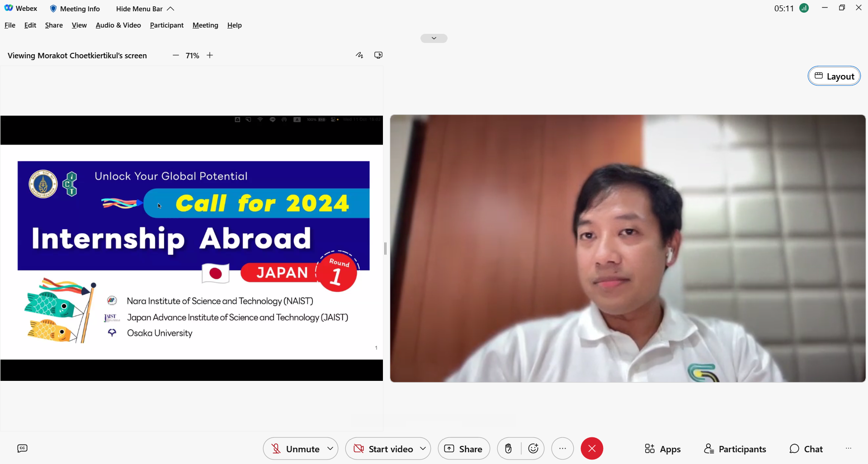Click the connection signal status icon
Image resolution: width=868 pixels, height=464 pixels.
pos(804,8)
